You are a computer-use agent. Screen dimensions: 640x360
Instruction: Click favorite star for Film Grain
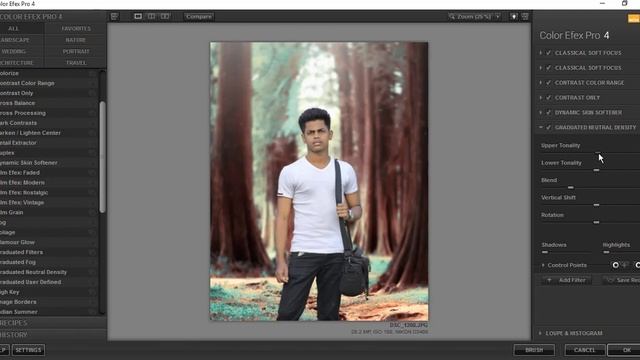point(92,213)
